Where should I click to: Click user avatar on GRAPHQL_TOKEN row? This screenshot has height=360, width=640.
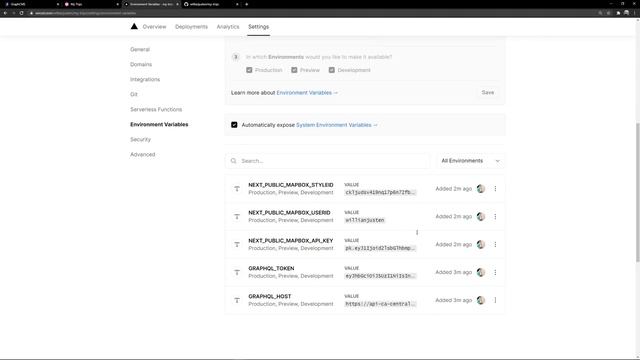pos(481,272)
